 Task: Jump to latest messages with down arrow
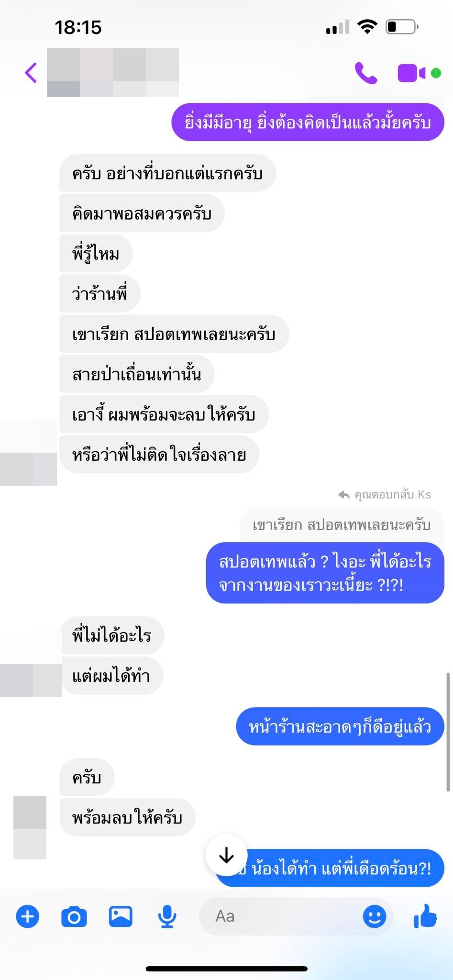click(226, 855)
